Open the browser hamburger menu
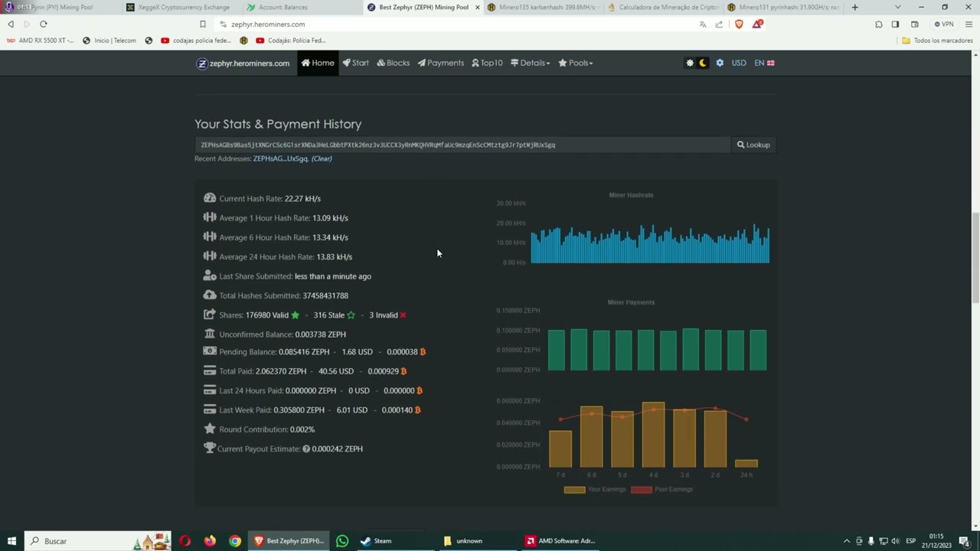The width and height of the screenshot is (980, 551). [969, 24]
